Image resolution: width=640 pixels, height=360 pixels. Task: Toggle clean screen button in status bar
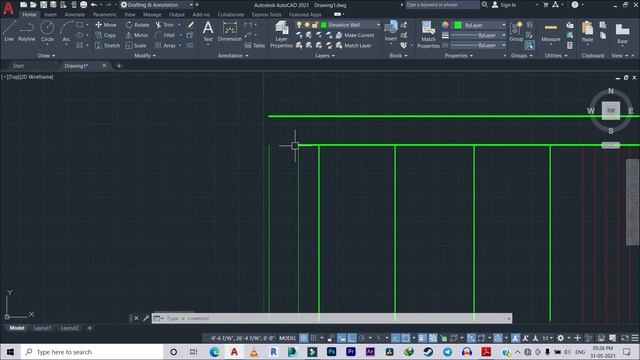624,338
